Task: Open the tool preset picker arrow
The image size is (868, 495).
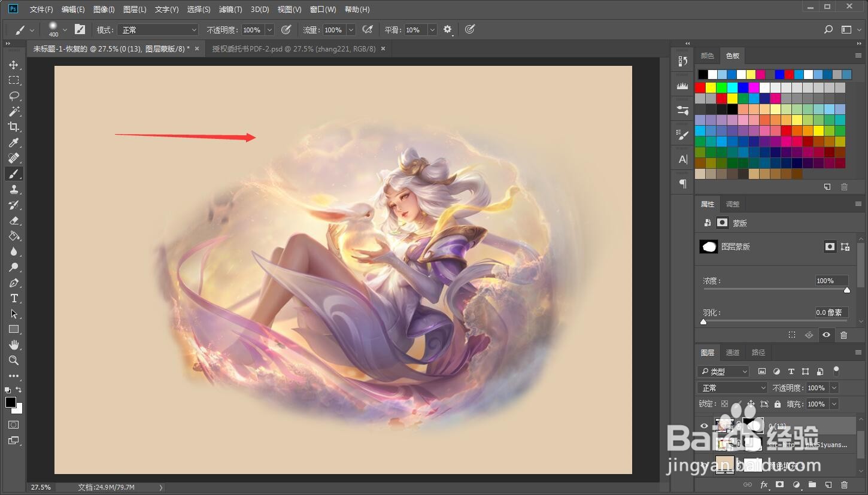Action: [32, 30]
